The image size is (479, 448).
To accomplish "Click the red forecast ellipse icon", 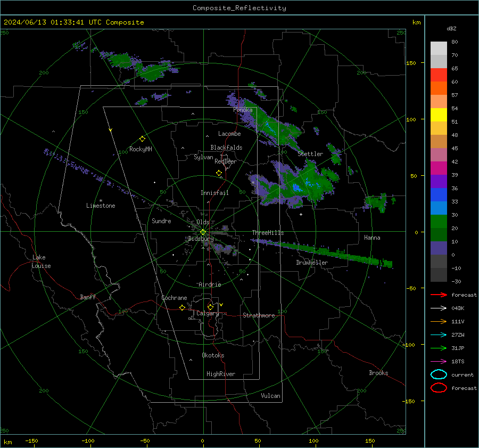I will pyautogui.click(x=439, y=388).
